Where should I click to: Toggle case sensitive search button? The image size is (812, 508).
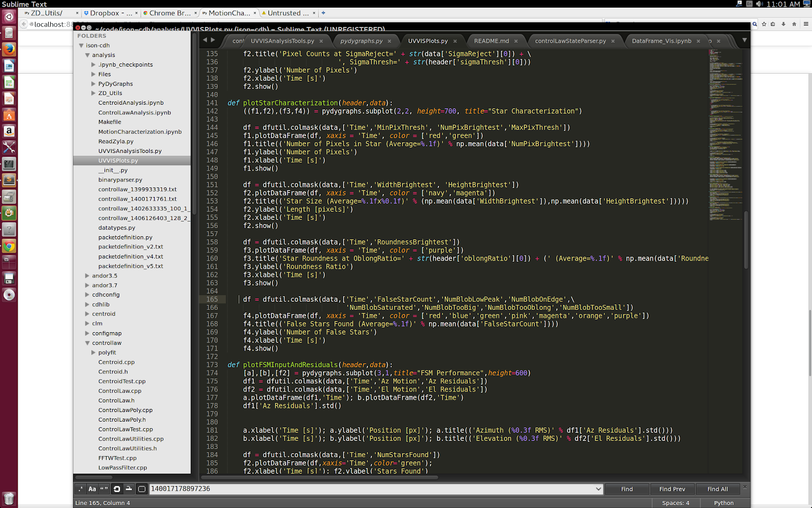[x=92, y=489]
